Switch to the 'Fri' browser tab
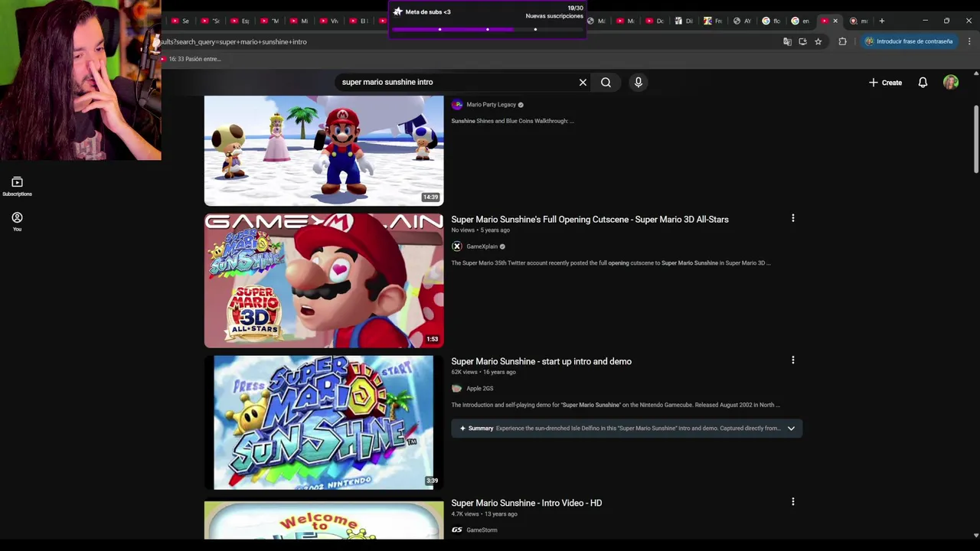This screenshot has height=551, width=980. pos(713,21)
